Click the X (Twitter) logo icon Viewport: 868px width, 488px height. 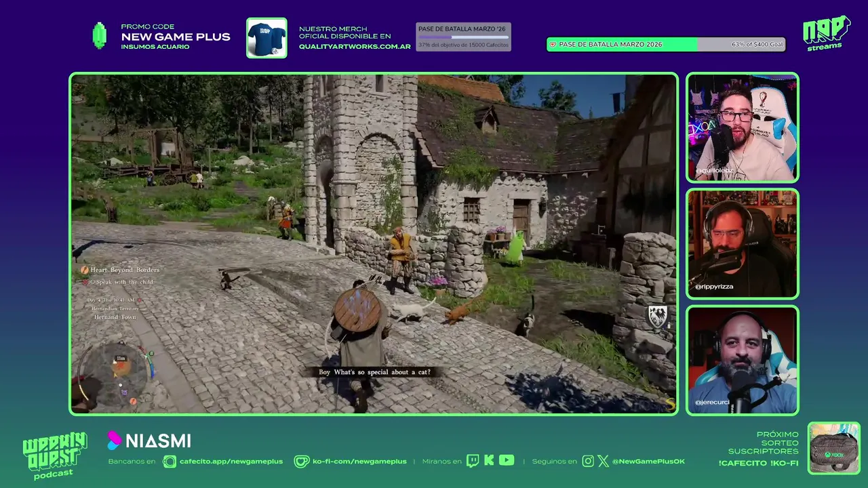click(x=603, y=461)
